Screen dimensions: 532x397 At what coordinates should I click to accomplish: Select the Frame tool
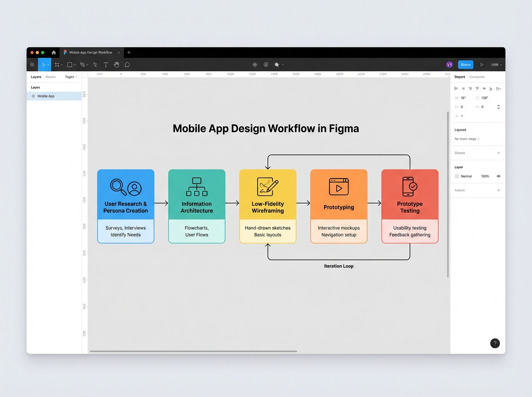(57, 64)
